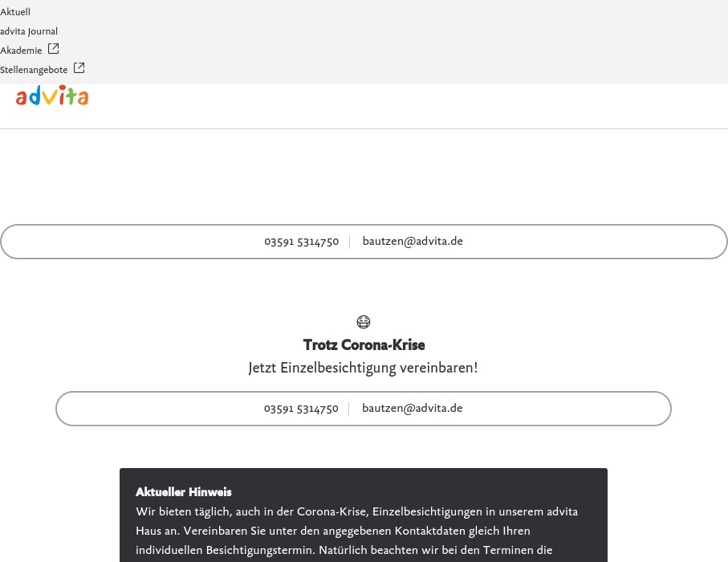Click the paragraph text in the dark notice box
The image size is (728, 562).
(357, 531)
